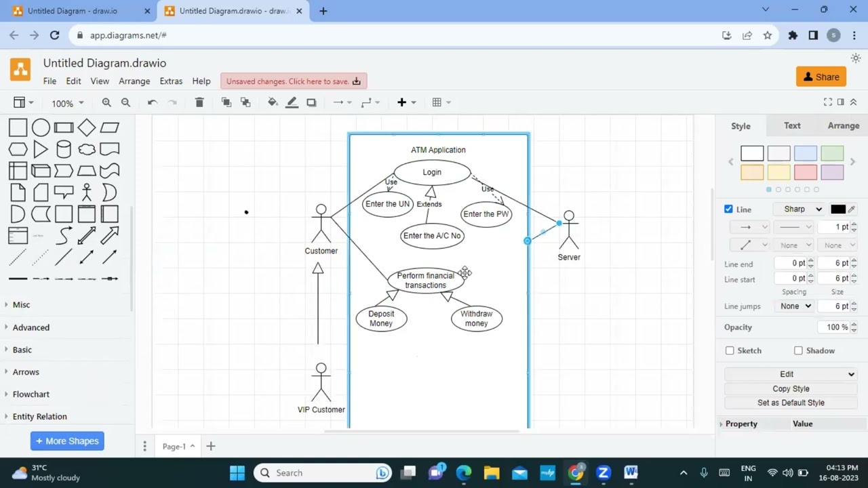This screenshot has height=488, width=868.
Task: Open the pages menu dots icon
Action: point(144,446)
